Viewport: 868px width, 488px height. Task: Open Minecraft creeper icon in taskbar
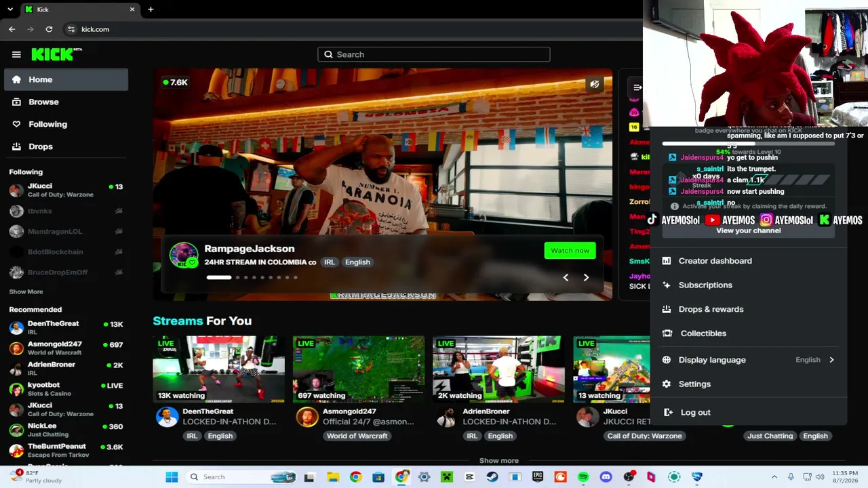click(447, 477)
